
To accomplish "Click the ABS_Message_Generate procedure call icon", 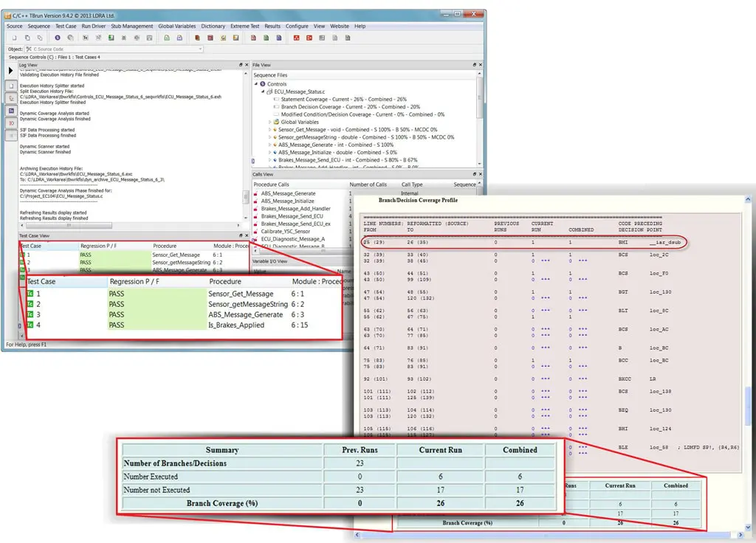I will tap(256, 193).
